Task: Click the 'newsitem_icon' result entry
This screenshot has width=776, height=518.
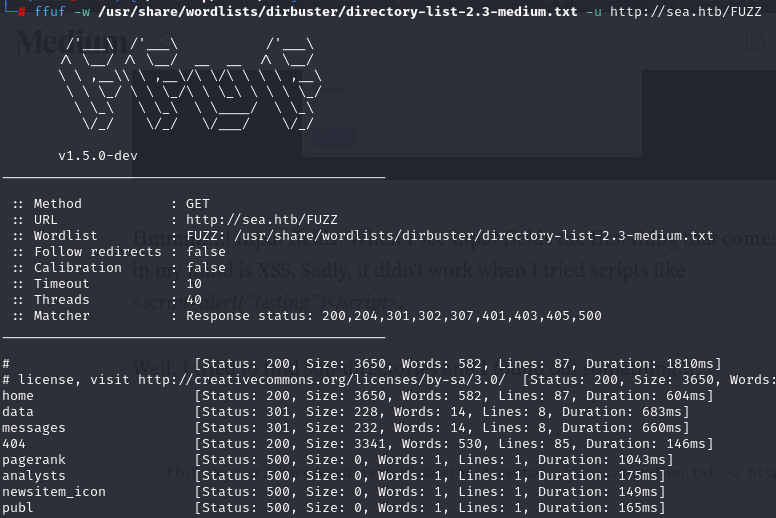Action: [x=54, y=492]
